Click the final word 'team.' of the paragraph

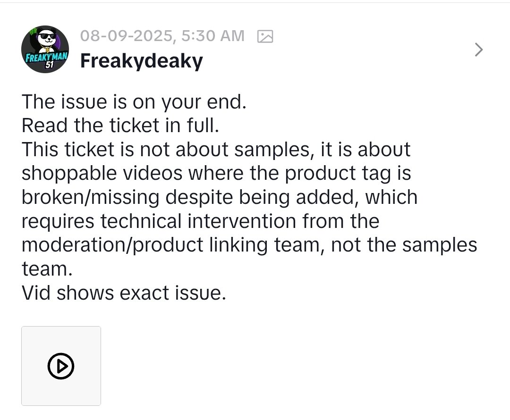tap(47, 269)
